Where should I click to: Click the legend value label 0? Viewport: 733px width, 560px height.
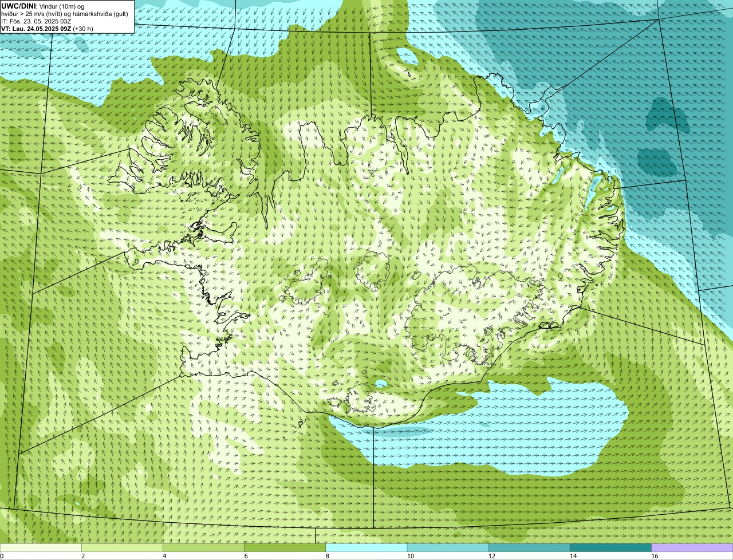(x=2, y=556)
